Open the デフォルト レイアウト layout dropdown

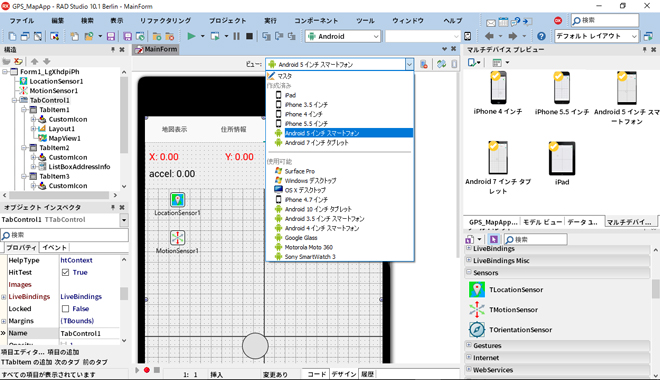[x=634, y=37]
